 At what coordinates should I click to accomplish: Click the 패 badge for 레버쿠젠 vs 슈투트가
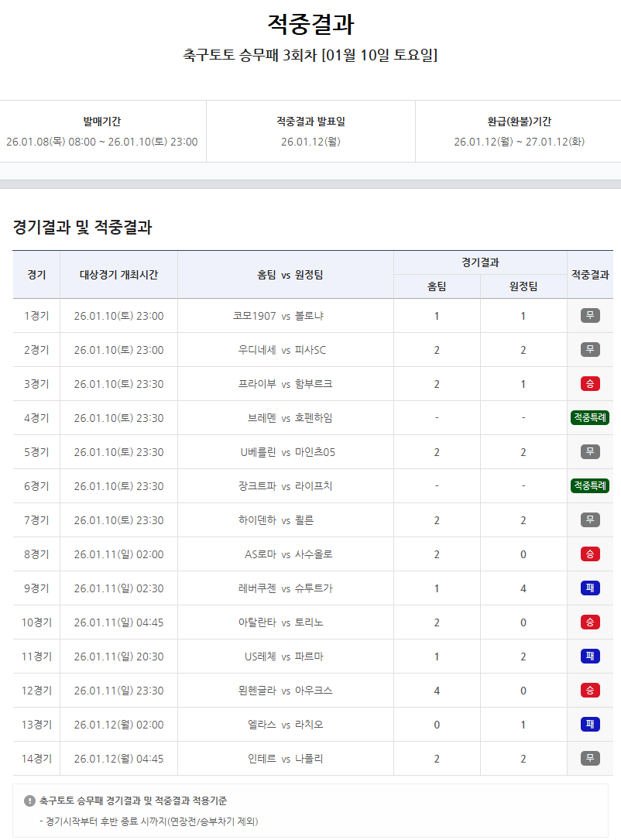[x=591, y=588]
